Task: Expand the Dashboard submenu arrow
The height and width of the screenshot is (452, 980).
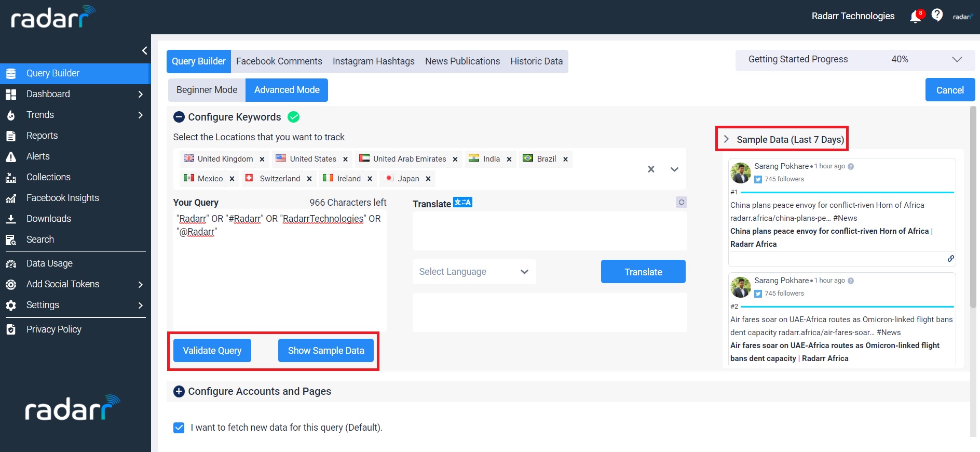Action: (x=140, y=95)
